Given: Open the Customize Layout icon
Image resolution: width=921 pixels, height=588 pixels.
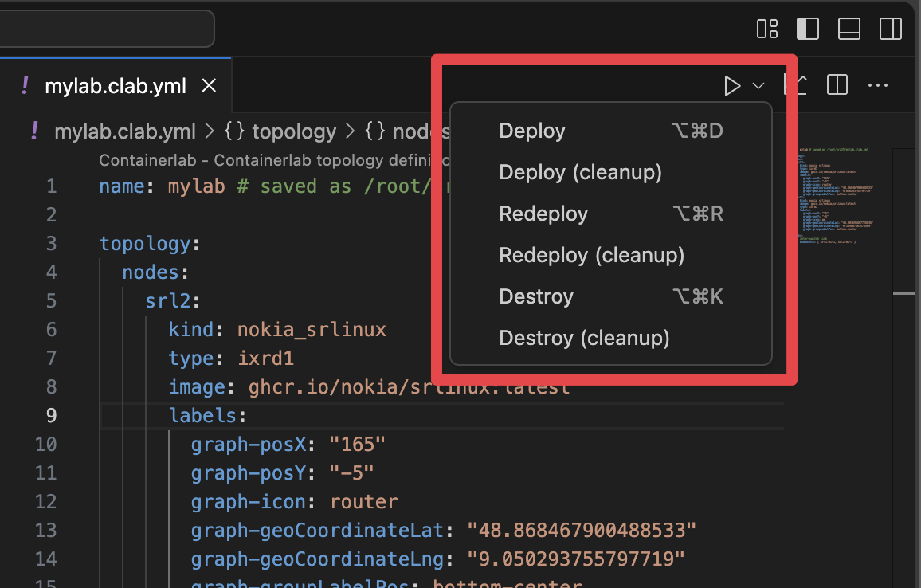Looking at the screenshot, I should (x=766, y=28).
